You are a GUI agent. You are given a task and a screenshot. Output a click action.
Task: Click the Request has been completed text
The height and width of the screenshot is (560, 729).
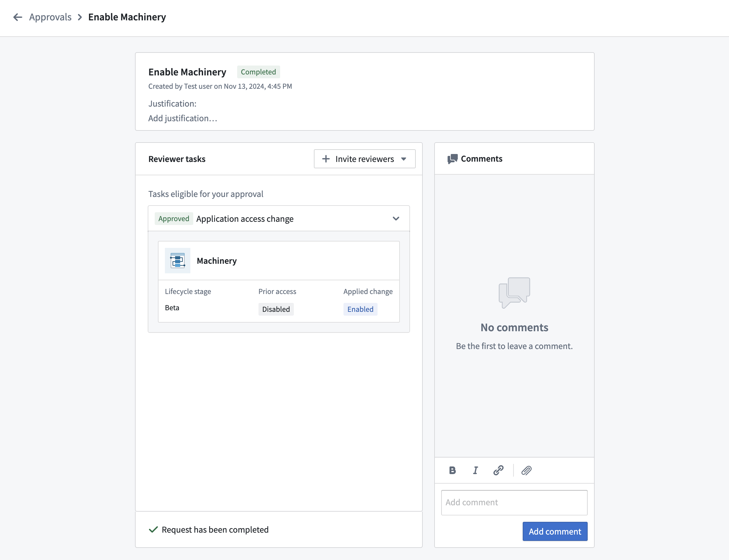pyautogui.click(x=215, y=530)
